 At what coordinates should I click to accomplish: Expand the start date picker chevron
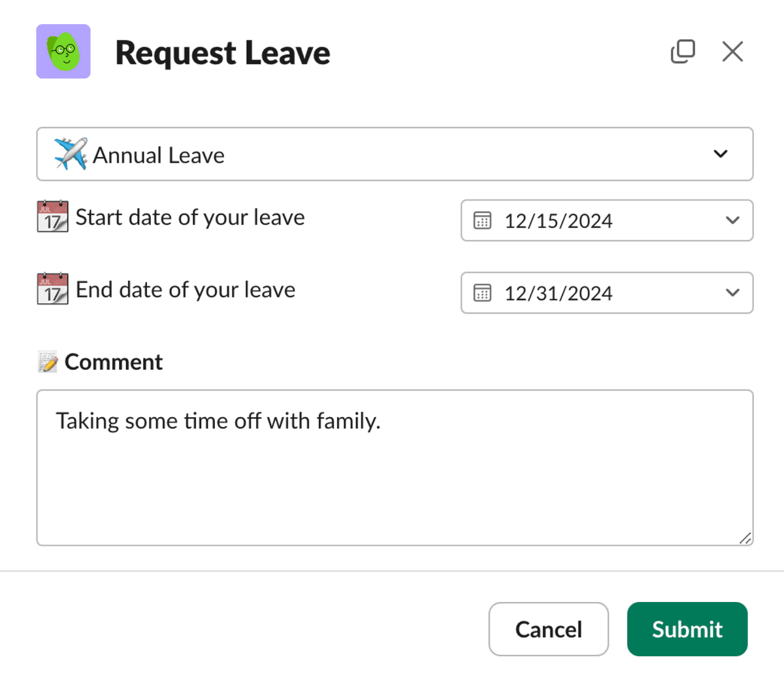[732, 221]
